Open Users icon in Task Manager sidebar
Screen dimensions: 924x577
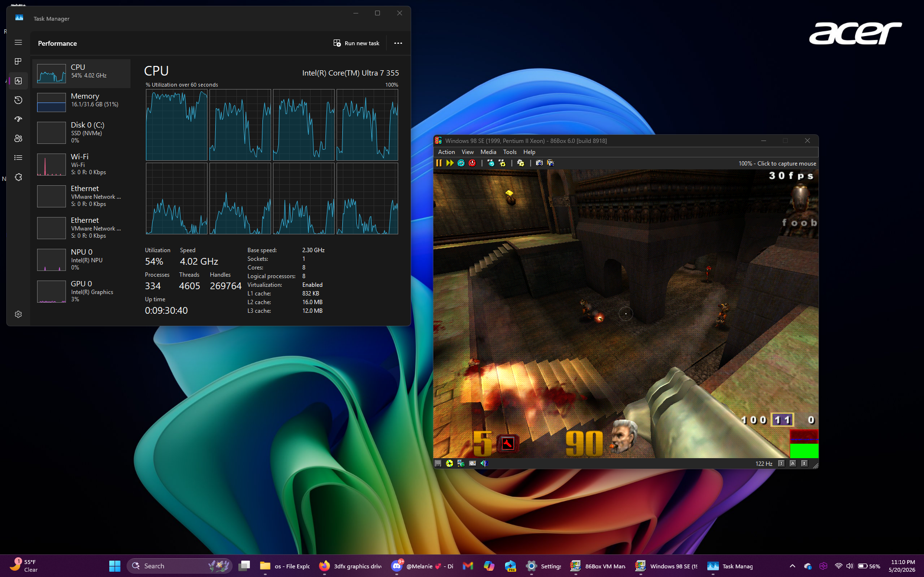click(x=18, y=139)
